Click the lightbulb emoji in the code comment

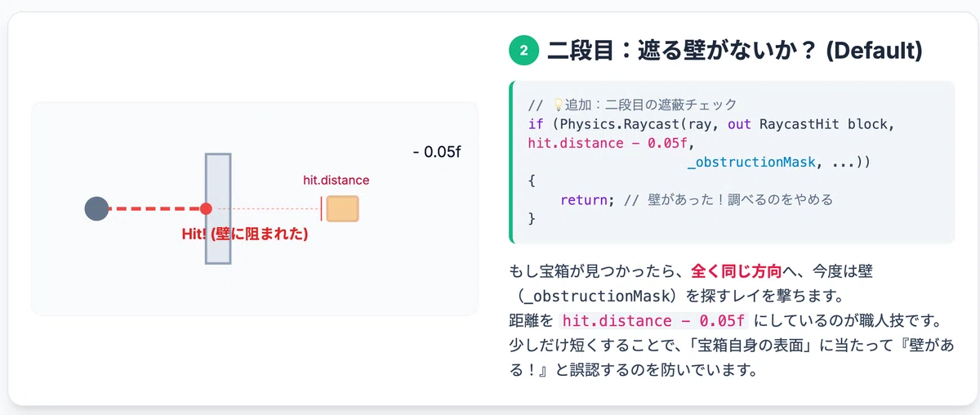[559, 105]
